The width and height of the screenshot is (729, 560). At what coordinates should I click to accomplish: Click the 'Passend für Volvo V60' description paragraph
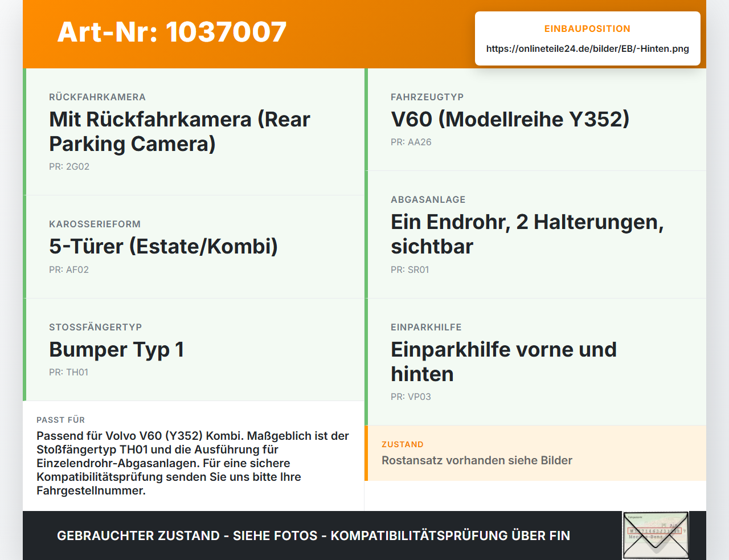[x=193, y=463]
